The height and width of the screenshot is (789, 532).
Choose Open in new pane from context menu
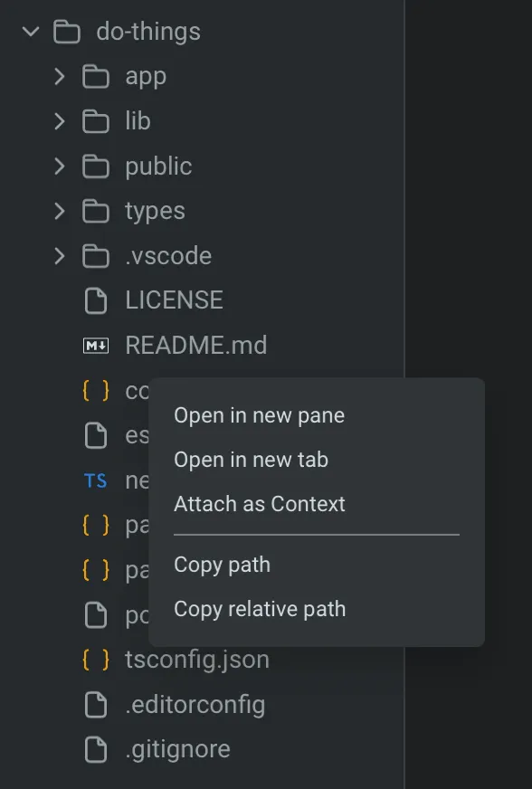pyautogui.click(x=259, y=415)
